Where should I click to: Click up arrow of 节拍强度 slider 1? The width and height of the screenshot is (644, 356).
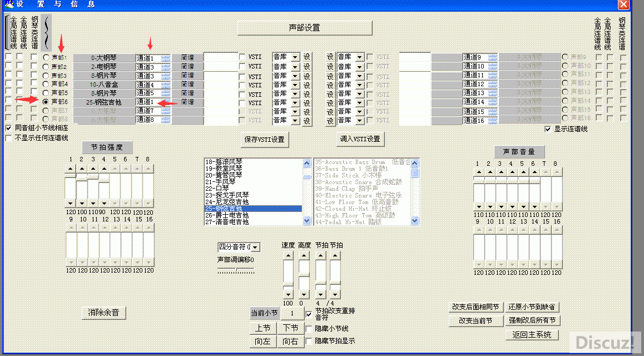pos(71,169)
